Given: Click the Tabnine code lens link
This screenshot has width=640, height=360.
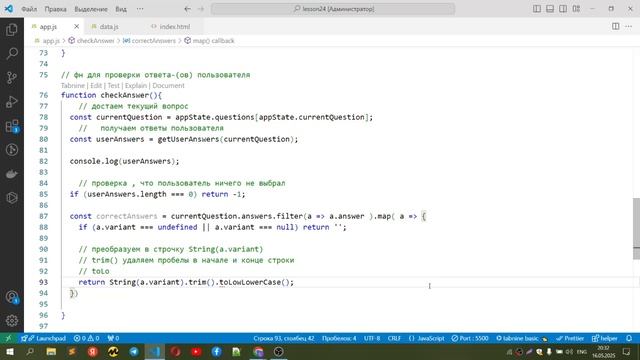Looking at the screenshot, I should [73, 86].
